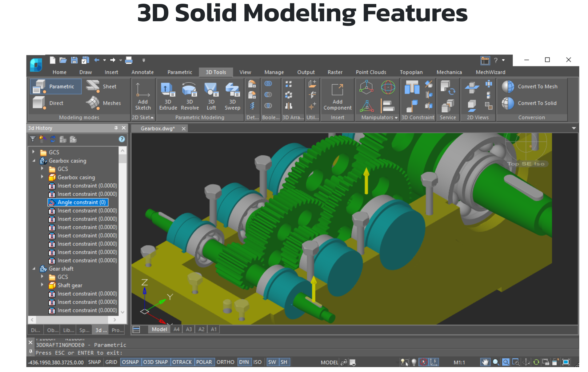Switch to Parametric modeling mode
The width and height of the screenshot is (588, 372).
point(56,86)
